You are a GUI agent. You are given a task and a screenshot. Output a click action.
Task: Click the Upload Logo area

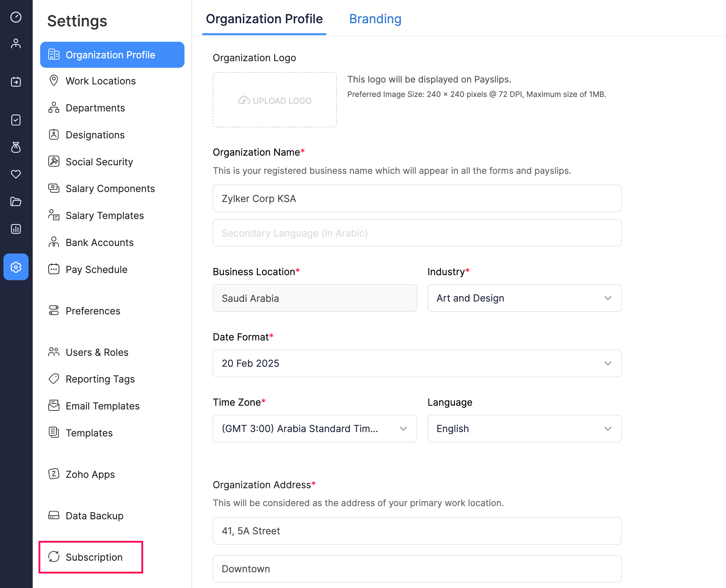coord(274,100)
